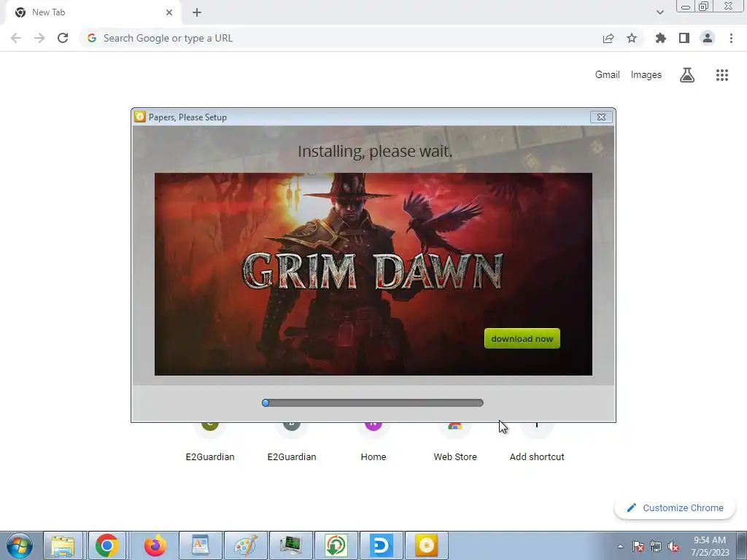Image resolution: width=747 pixels, height=560 pixels.
Task: Bookmark this tab with the star icon
Action: (x=632, y=38)
